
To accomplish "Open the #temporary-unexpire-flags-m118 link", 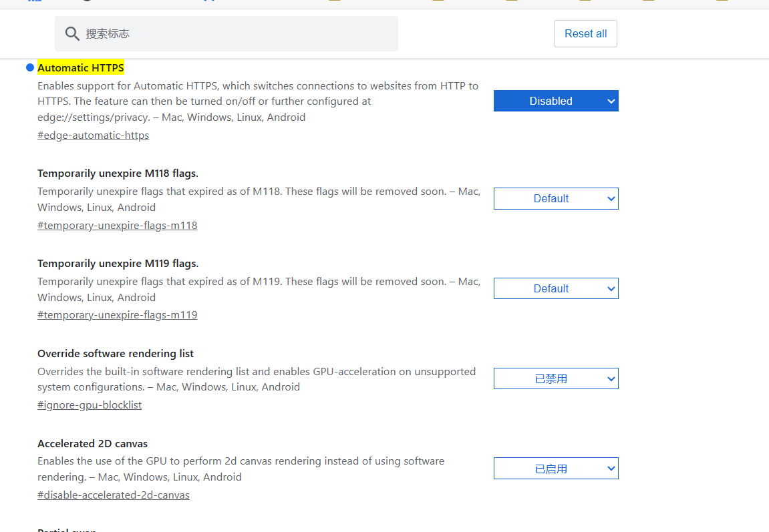I will tap(117, 226).
